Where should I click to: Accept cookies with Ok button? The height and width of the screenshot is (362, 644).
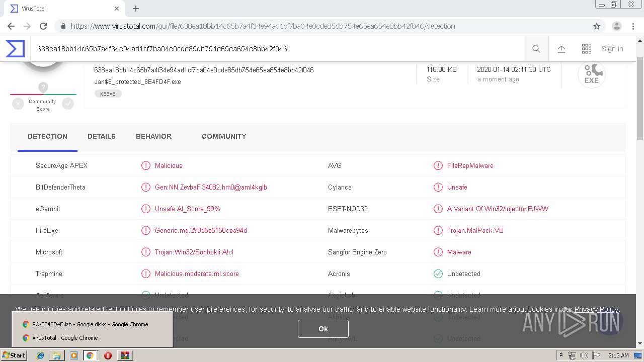point(323,329)
